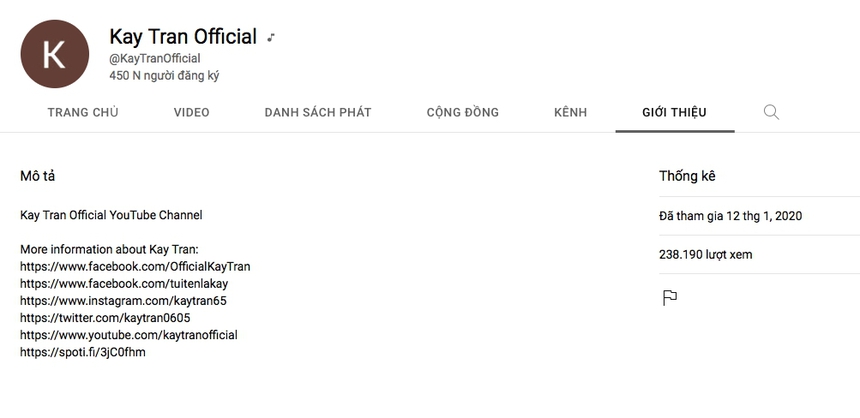Viewport: 860px width, 418px height.
Task: Click the @KayTranOfficial handle text
Action: coord(155,59)
